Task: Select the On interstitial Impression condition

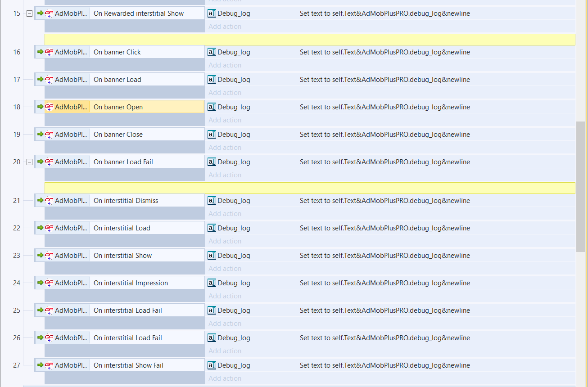Action: click(131, 283)
